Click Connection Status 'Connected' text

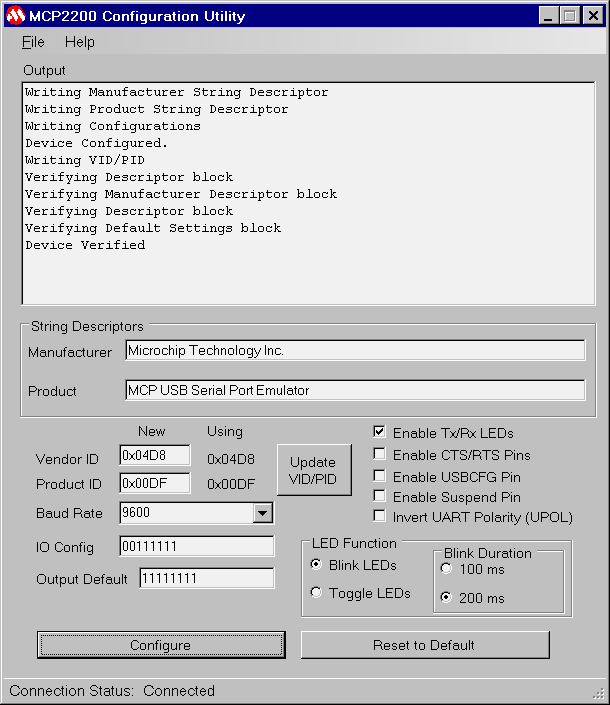(x=179, y=691)
